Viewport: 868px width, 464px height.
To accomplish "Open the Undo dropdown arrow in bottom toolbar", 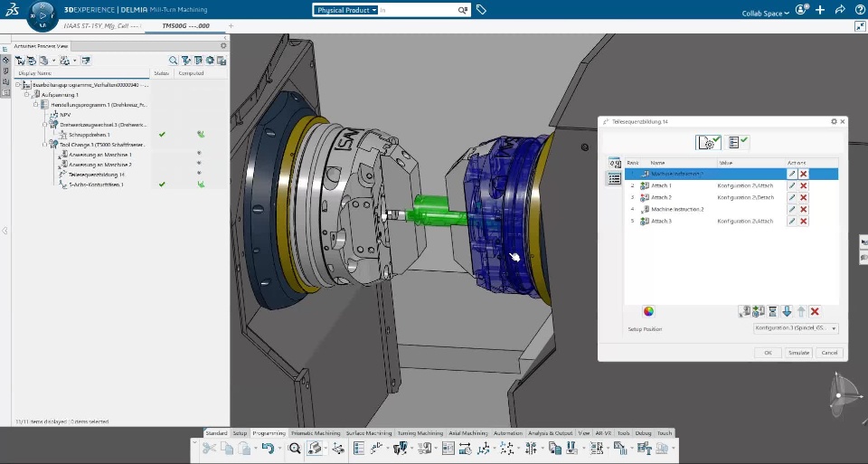I will pos(279,449).
